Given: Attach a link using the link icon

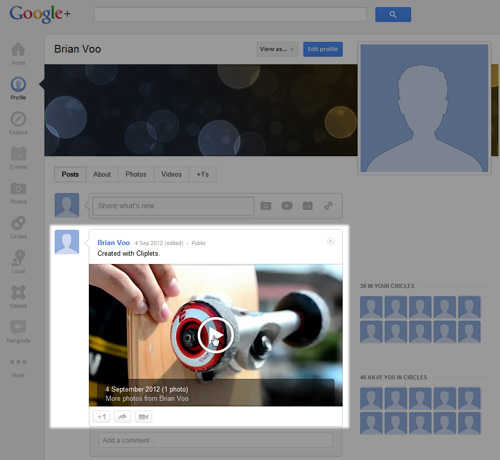Looking at the screenshot, I should click(x=328, y=206).
